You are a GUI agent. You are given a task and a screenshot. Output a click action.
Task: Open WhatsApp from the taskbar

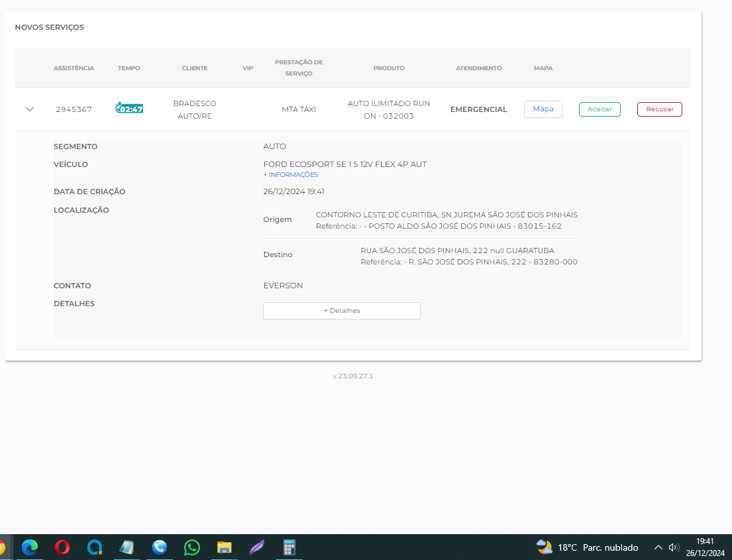[x=192, y=547]
